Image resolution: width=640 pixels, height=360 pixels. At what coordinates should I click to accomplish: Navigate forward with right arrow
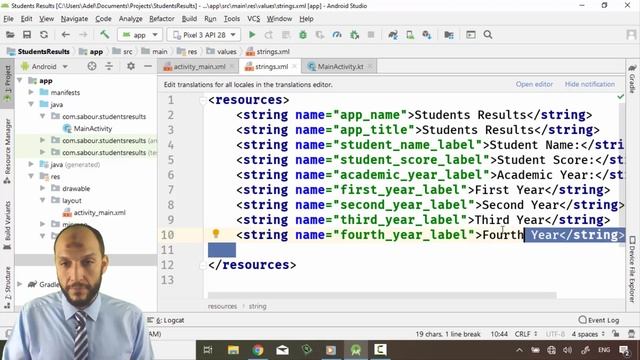coord(83,35)
